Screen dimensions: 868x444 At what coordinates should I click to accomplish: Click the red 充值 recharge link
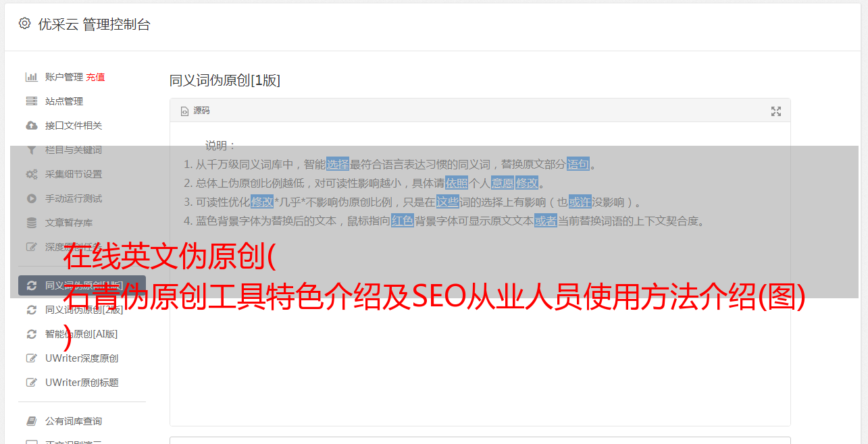95,77
